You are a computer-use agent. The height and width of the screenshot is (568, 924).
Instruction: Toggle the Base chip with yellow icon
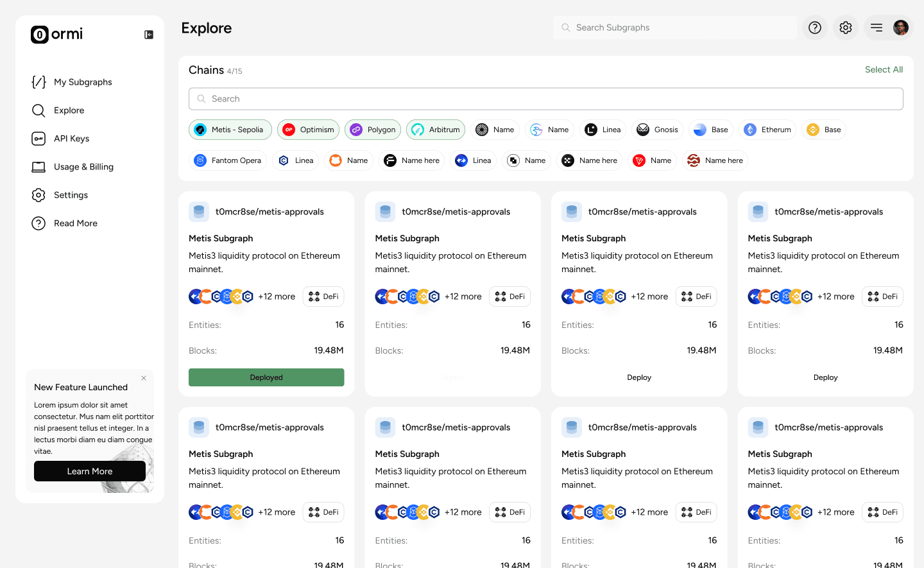(x=824, y=130)
